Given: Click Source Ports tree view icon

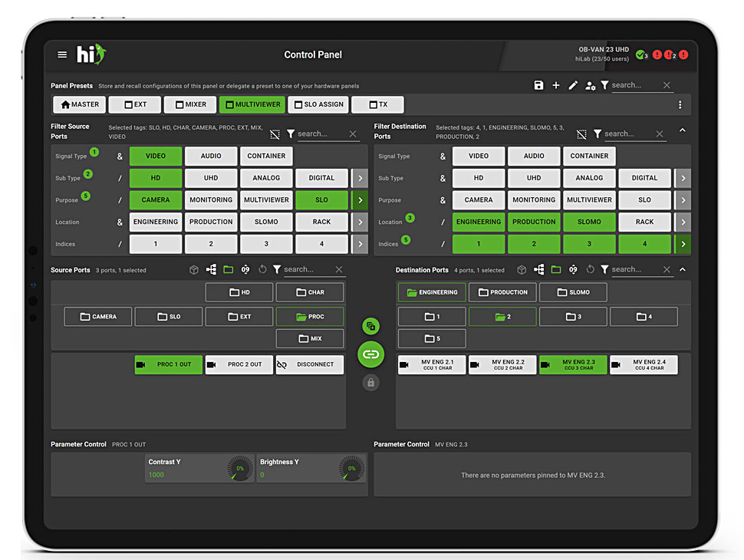Looking at the screenshot, I should 211,269.
